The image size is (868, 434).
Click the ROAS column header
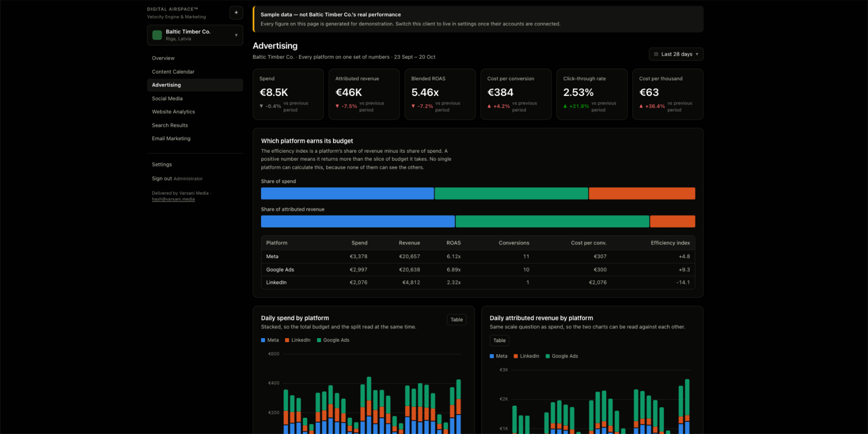454,243
